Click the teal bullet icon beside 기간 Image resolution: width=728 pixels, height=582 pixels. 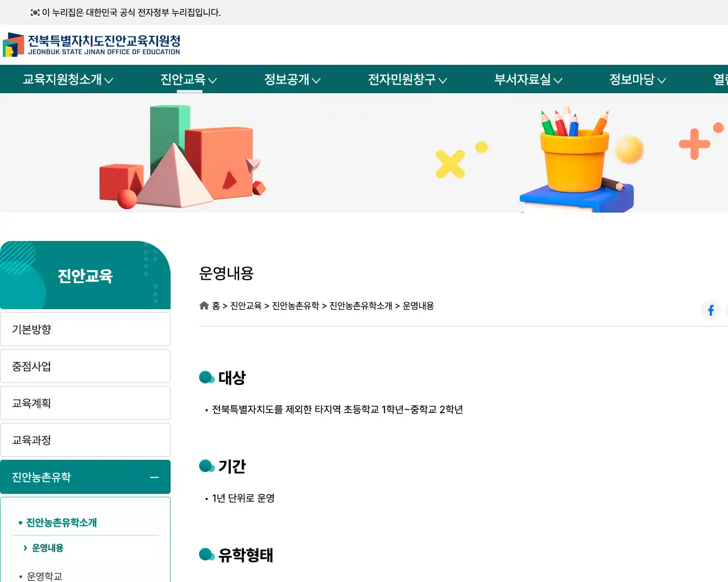tap(206, 465)
